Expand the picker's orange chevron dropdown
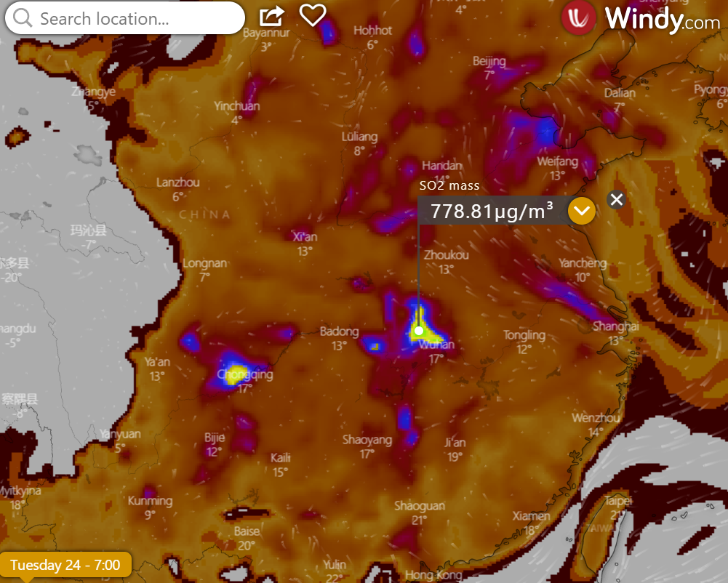The width and height of the screenshot is (728, 583). pyautogui.click(x=582, y=212)
